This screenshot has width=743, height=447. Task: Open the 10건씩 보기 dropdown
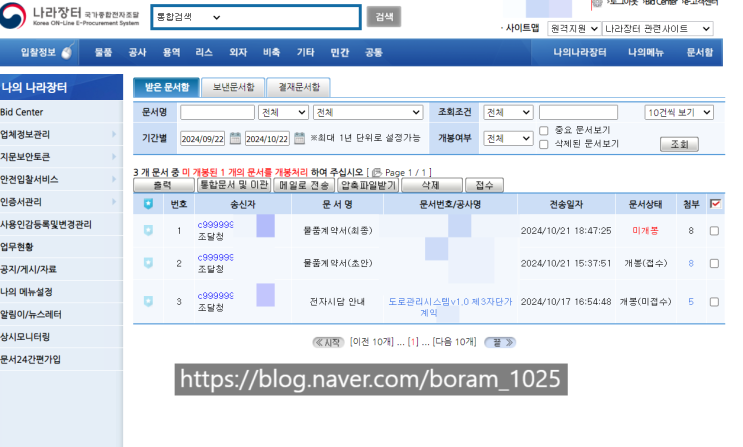point(679,112)
